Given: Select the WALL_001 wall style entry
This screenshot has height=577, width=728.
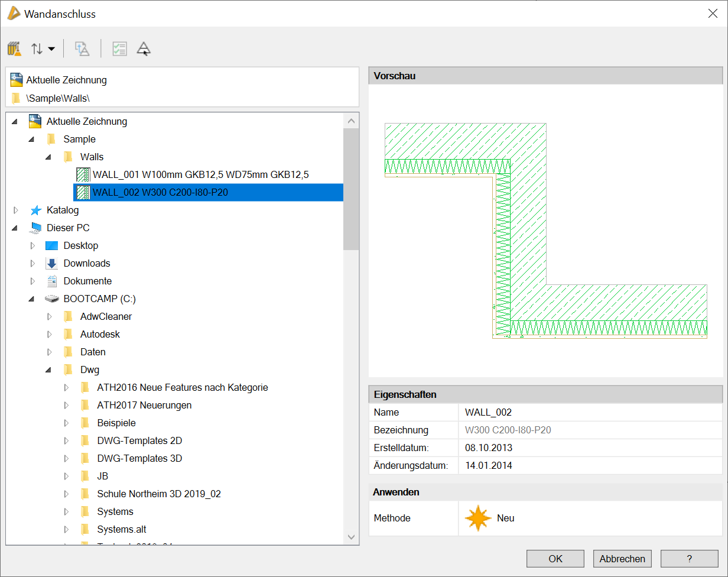Looking at the screenshot, I should pos(200,174).
